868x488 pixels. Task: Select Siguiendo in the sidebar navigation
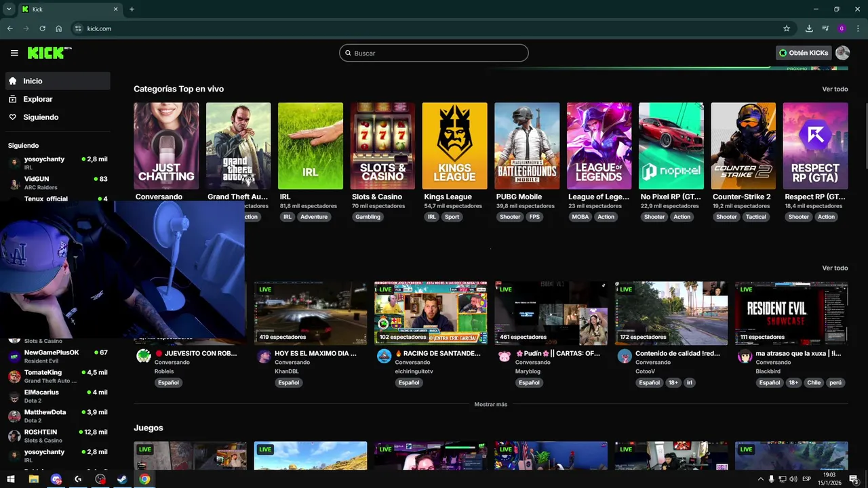point(58,117)
